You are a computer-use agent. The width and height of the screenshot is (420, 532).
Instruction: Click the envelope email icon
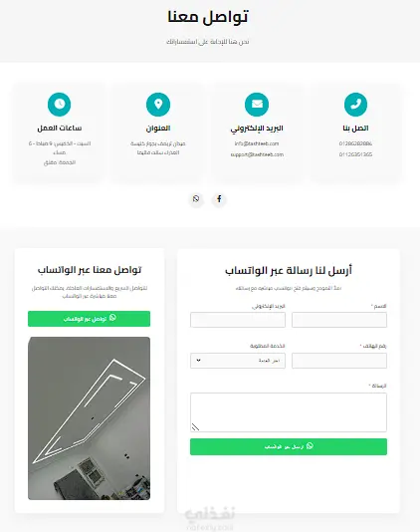click(x=257, y=105)
